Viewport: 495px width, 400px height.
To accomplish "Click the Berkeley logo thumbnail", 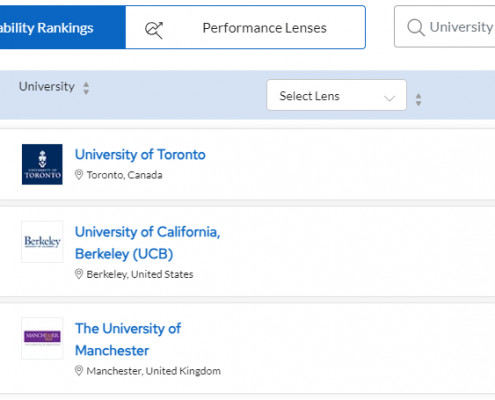I will 42,242.
